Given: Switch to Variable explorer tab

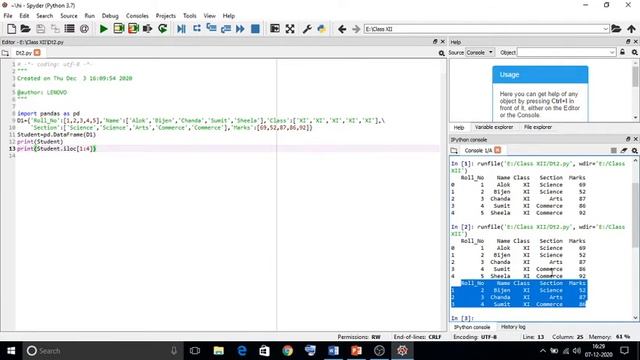Looking at the screenshot, I should click(x=494, y=127).
